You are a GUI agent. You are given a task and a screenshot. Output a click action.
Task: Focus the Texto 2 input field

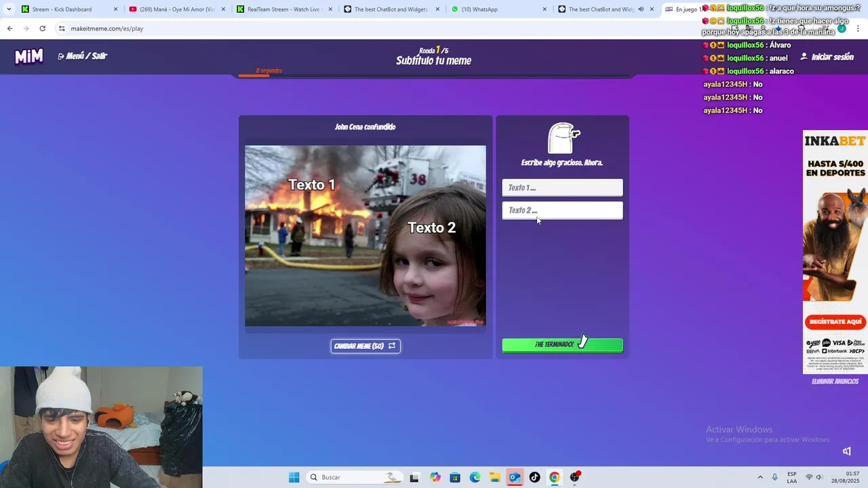pyautogui.click(x=562, y=210)
